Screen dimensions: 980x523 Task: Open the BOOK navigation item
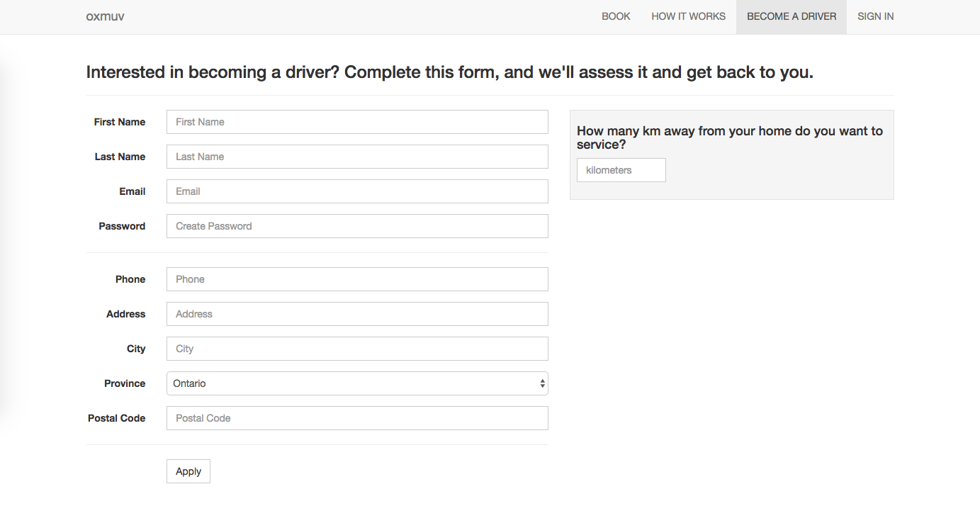pos(616,16)
